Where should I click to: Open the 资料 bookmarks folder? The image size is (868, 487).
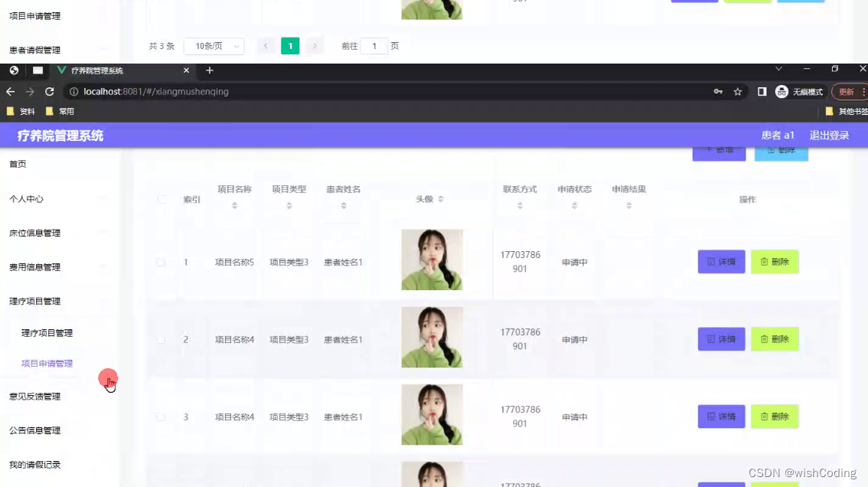[21, 111]
